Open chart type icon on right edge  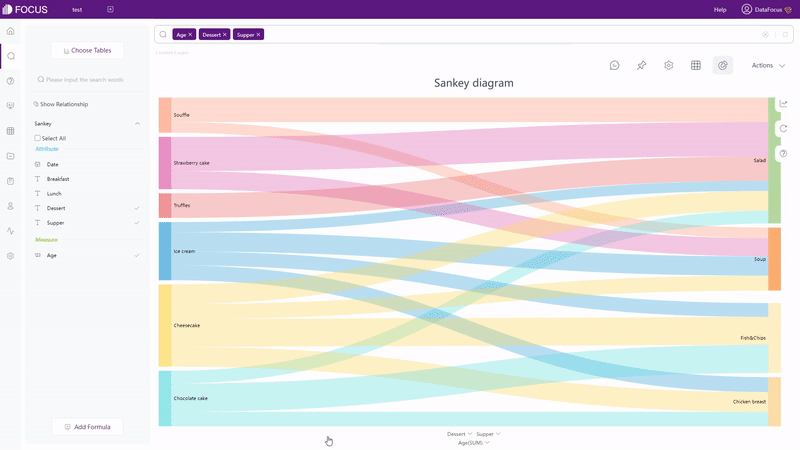click(x=783, y=104)
